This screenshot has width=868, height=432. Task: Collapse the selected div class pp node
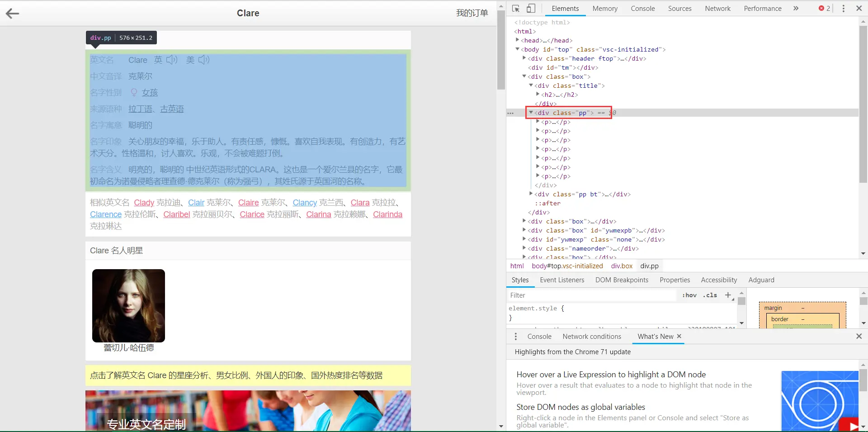click(x=531, y=112)
